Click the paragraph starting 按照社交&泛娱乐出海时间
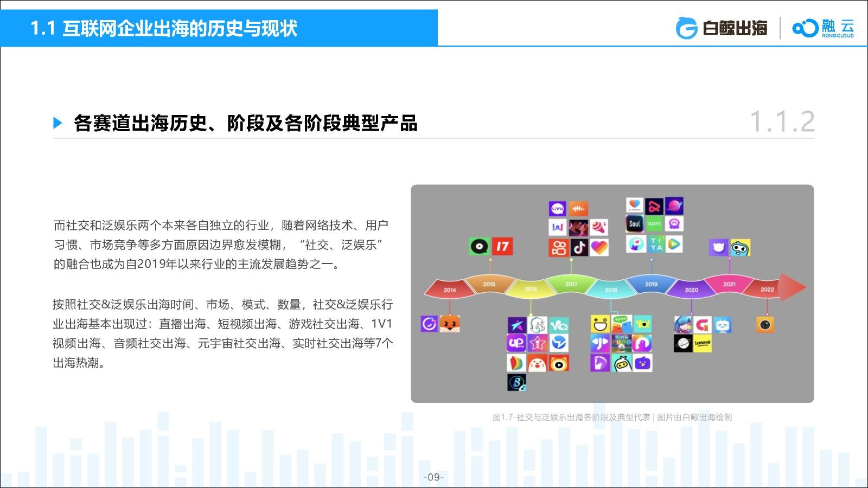Viewport: 868px width, 488px height. (x=223, y=333)
